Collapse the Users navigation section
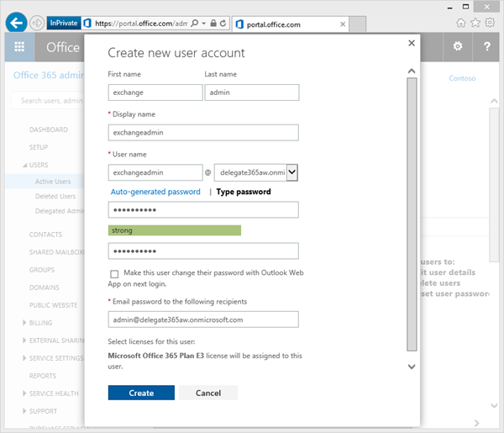 [x=24, y=166]
